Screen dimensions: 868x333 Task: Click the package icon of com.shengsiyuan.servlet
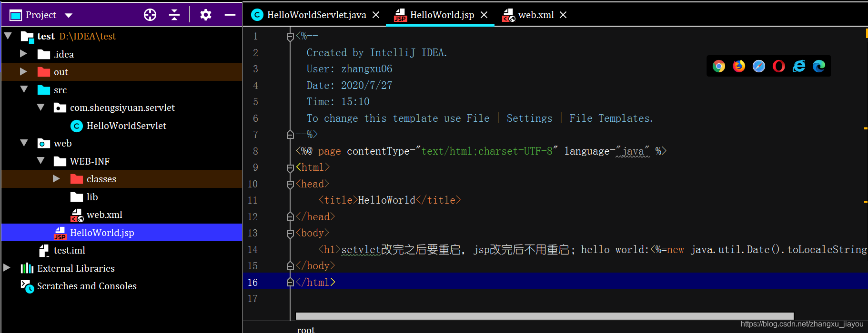click(x=60, y=108)
